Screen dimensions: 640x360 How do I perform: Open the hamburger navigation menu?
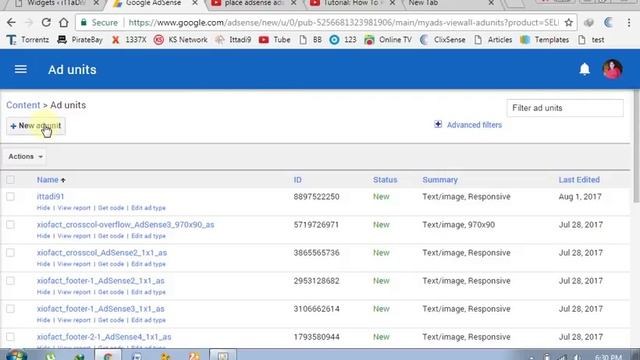[20, 69]
